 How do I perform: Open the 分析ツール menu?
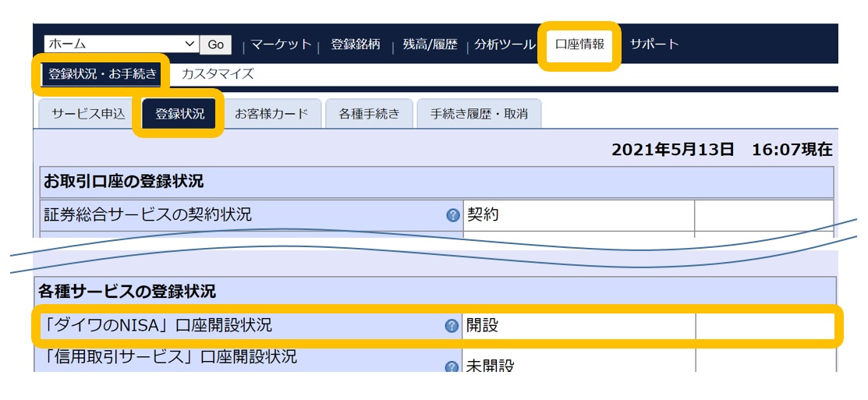click(505, 44)
